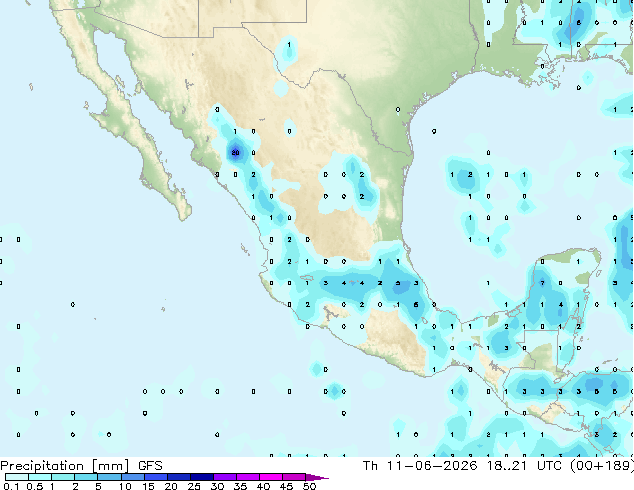The image size is (634, 490).
Task: Click the 'Precipitation [mm]' title text
Action: click(x=65, y=466)
